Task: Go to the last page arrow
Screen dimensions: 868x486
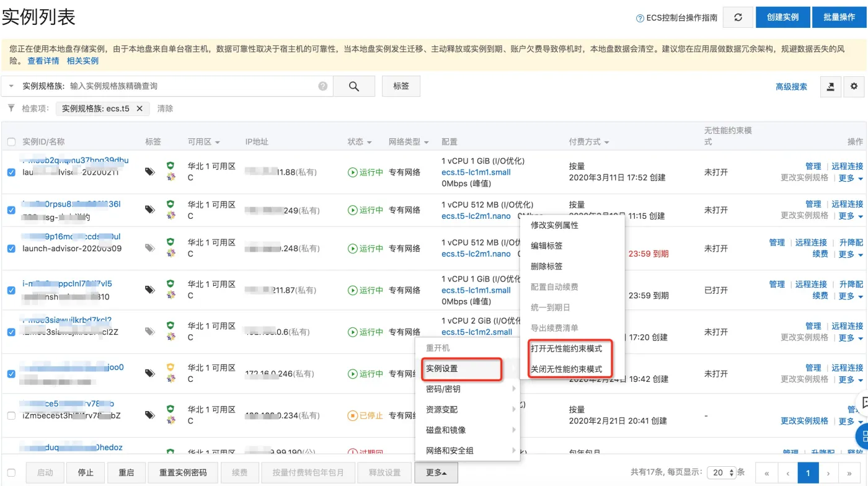Action: 850,472
